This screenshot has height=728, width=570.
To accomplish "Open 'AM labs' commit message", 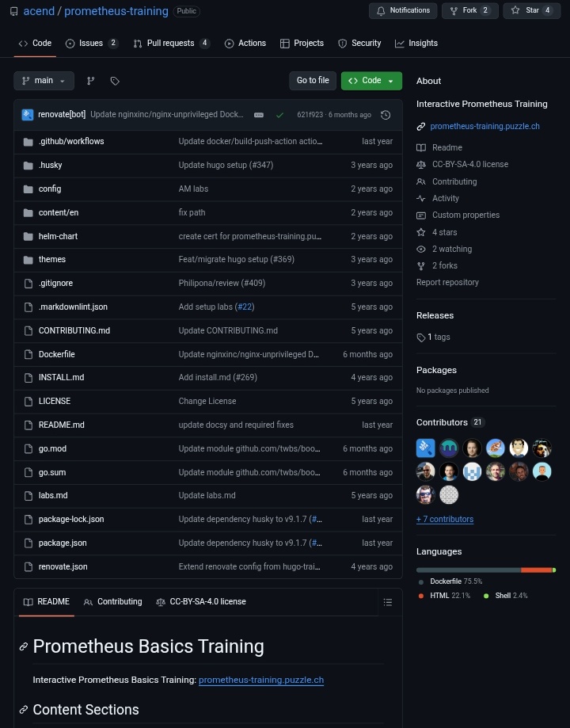I will coord(193,189).
